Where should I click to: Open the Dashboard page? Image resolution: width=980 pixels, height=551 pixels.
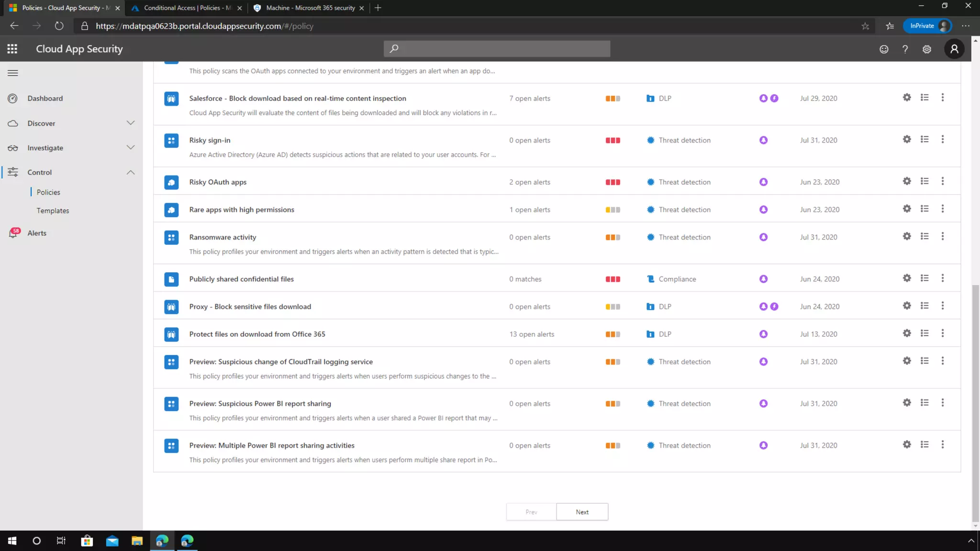pos(45,99)
